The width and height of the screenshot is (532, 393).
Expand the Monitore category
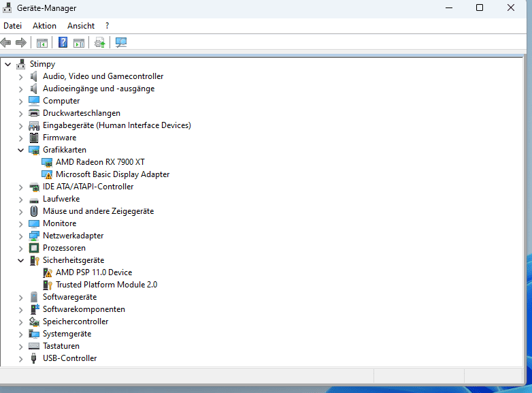(20, 224)
